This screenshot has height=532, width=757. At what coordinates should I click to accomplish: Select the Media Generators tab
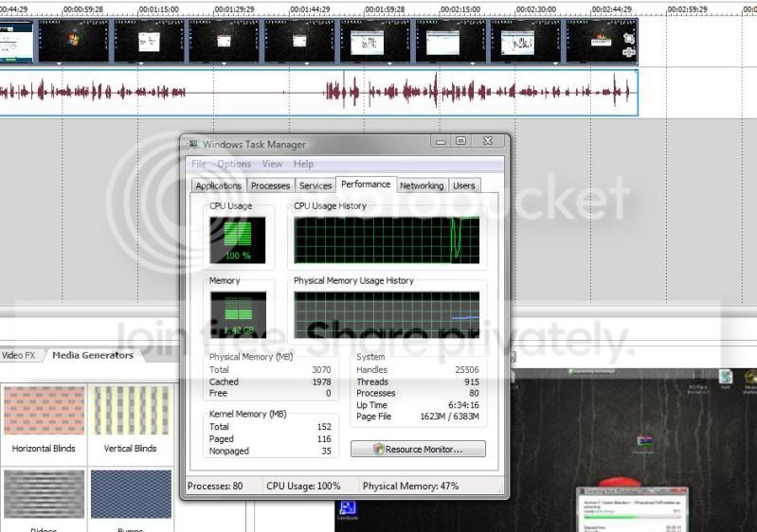click(x=93, y=356)
